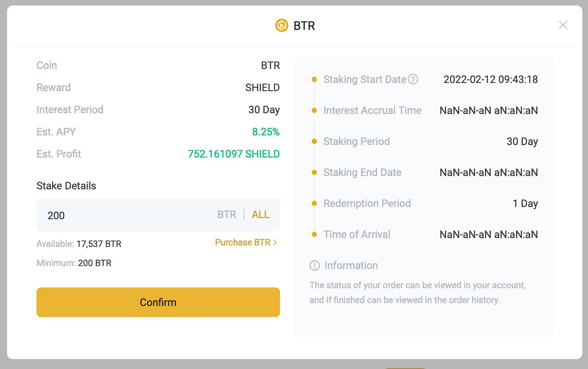Click the staking start date 2022-02-12 value
The height and width of the screenshot is (369, 588).
tap(491, 79)
